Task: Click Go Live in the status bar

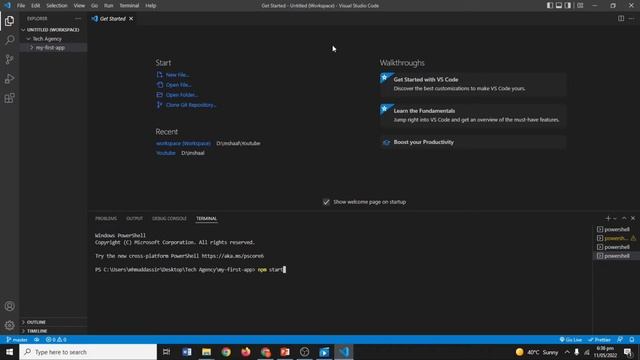Action: (x=571, y=340)
